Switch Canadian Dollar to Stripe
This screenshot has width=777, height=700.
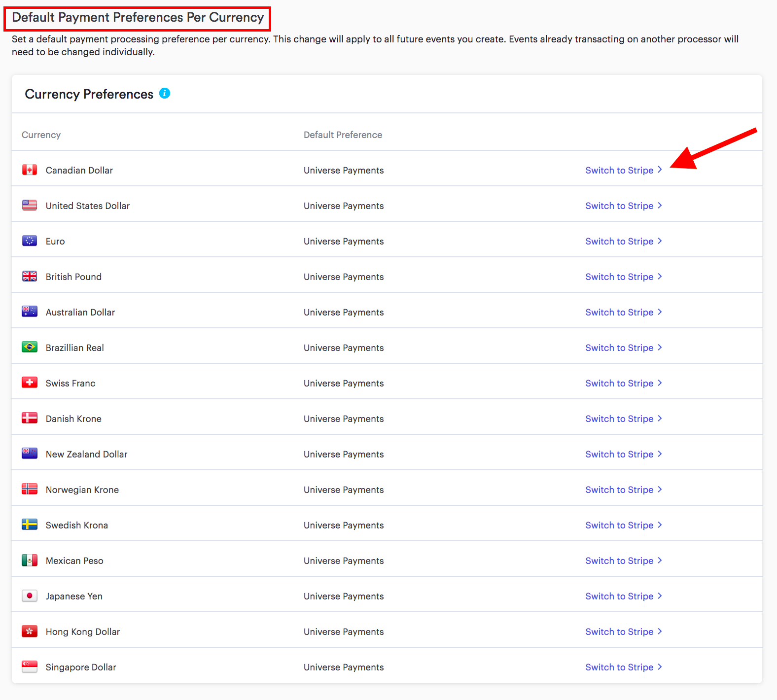pos(624,170)
